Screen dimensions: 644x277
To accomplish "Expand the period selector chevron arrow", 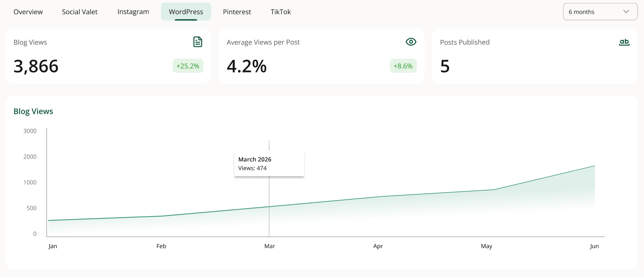I will pos(626,11).
